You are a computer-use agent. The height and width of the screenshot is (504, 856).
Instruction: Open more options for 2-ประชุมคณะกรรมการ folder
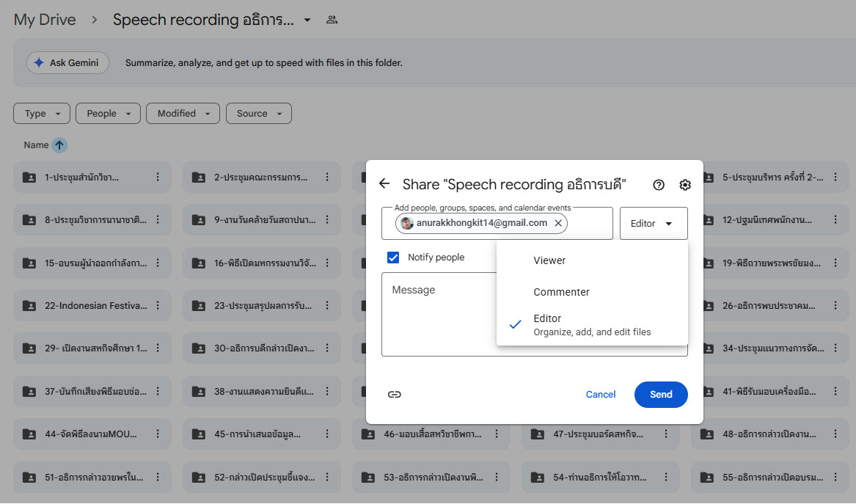pyautogui.click(x=327, y=177)
